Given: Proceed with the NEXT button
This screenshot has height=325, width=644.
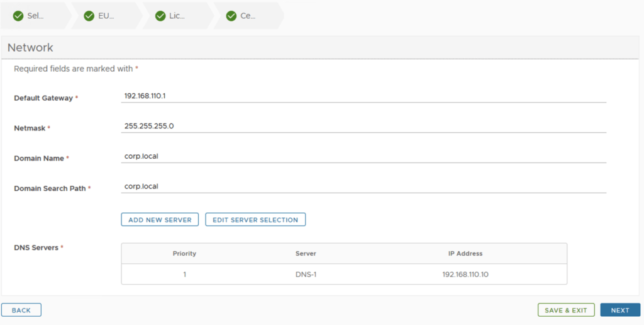Looking at the screenshot, I should pos(619,310).
